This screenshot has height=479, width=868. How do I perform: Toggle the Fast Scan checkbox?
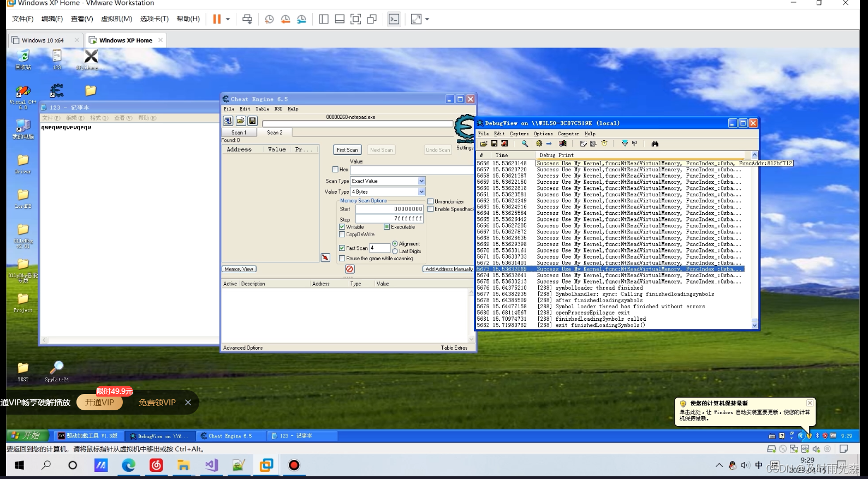pos(342,248)
